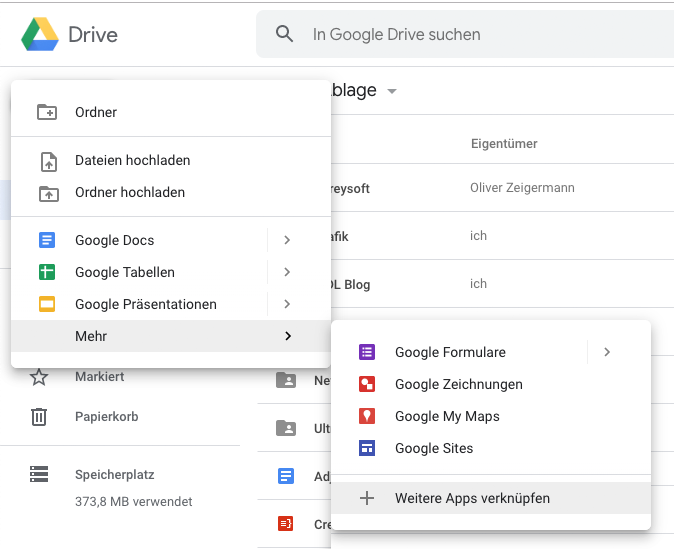Select Google Formulare
This screenshot has height=549, width=674.
pyautogui.click(x=459, y=352)
